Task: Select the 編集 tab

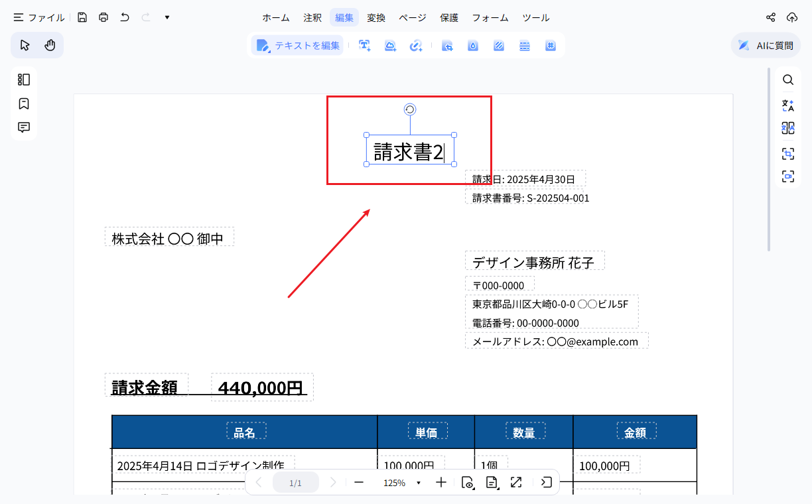Action: (x=344, y=18)
